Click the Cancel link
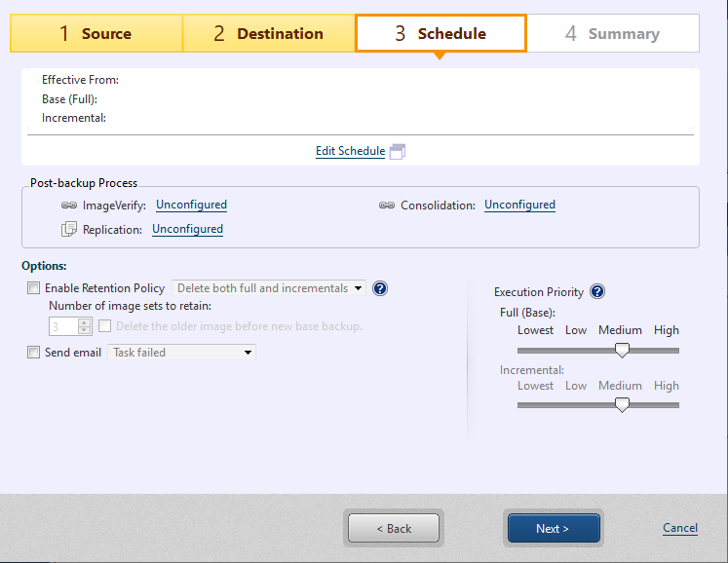Image resolution: width=728 pixels, height=563 pixels. [679, 528]
